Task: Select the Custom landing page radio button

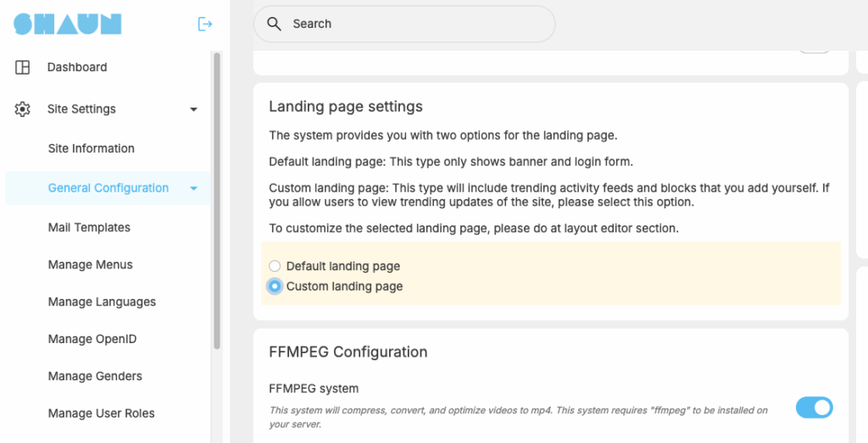Action: 275,286
